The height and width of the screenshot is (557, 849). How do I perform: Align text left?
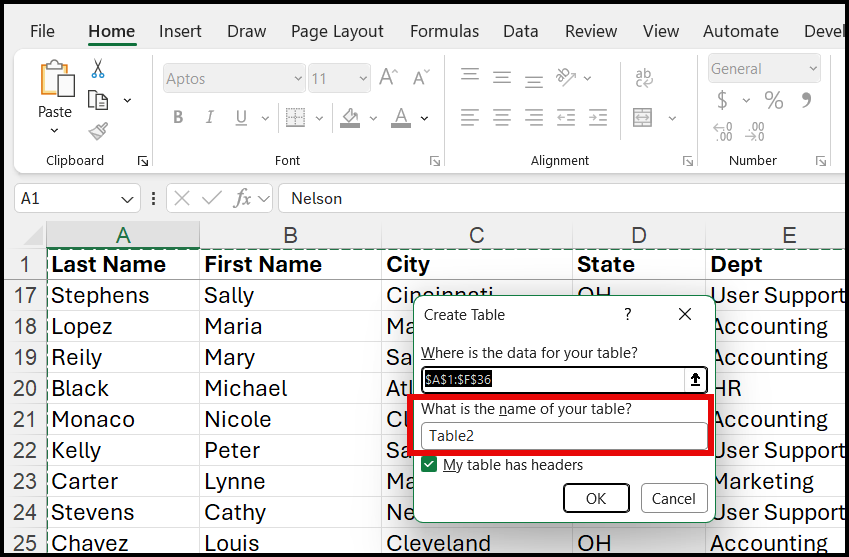click(x=470, y=117)
